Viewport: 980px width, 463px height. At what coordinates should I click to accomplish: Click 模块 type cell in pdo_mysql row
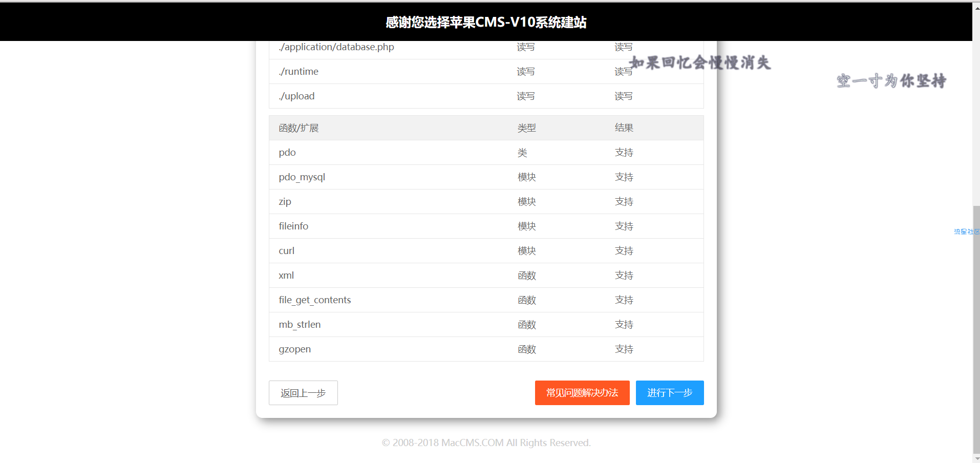click(x=526, y=177)
